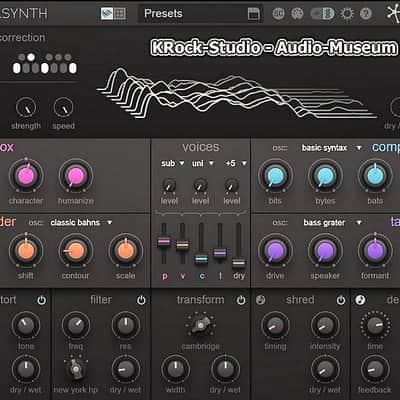
Task: Click the delay time knob
Action: 375,325
